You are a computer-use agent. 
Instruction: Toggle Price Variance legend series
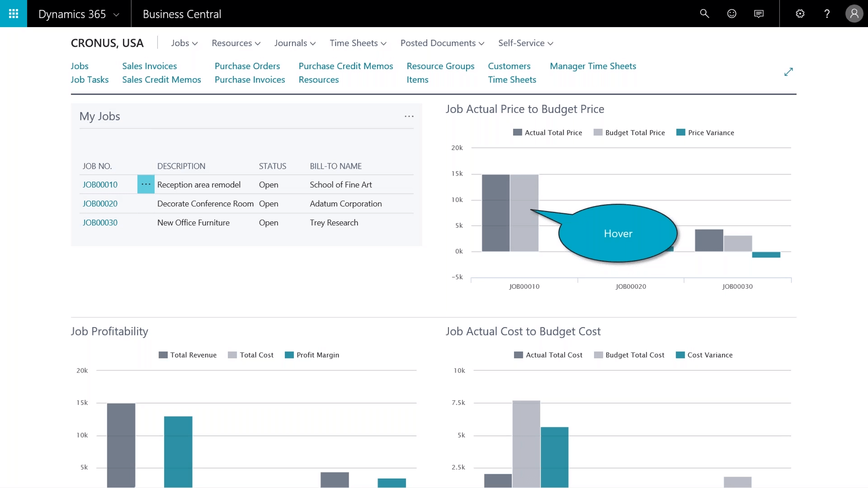[705, 132]
